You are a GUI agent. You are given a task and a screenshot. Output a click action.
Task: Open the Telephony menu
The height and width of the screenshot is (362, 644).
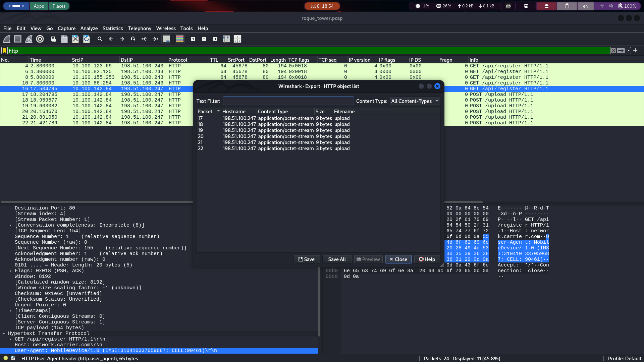point(140,28)
